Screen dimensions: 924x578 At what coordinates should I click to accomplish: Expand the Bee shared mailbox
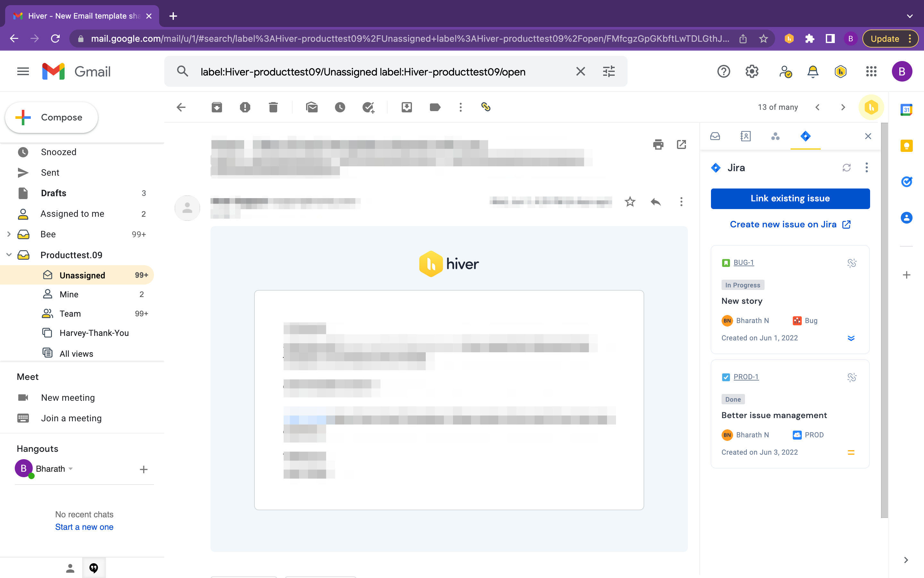point(9,234)
